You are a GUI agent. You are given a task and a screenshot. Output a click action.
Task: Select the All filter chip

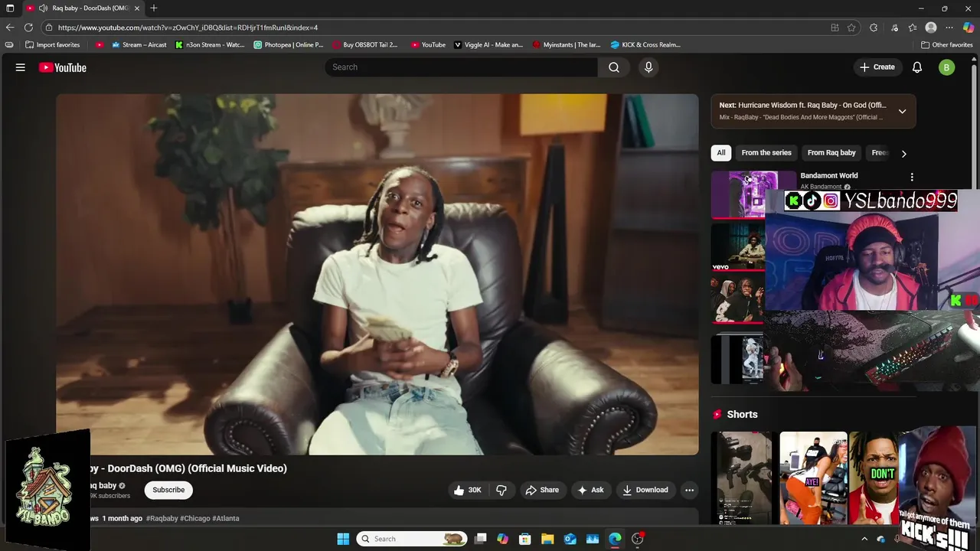pos(720,152)
